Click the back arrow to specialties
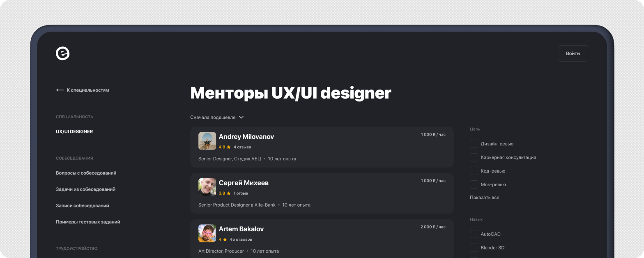The width and height of the screenshot is (644, 258). tap(60, 90)
